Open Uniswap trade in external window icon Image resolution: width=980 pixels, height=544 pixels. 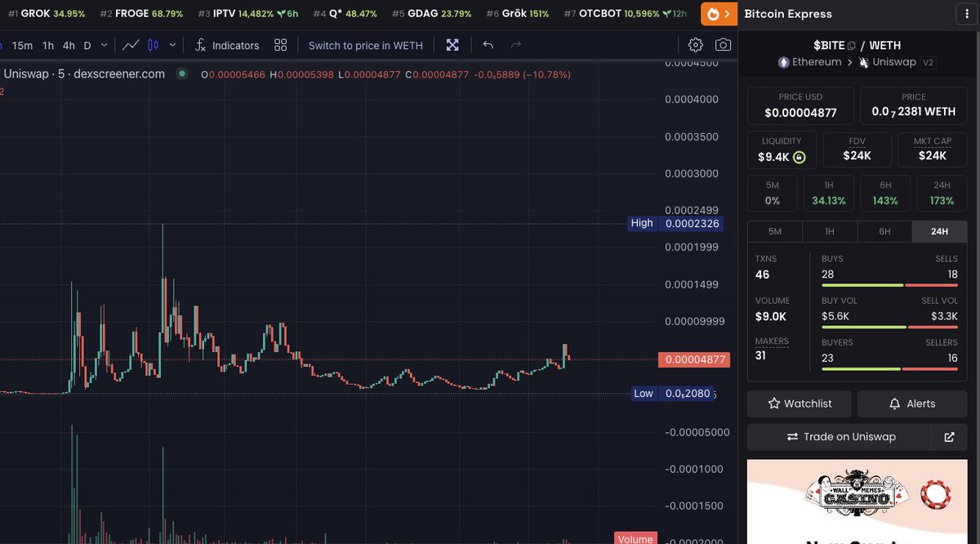(949, 437)
